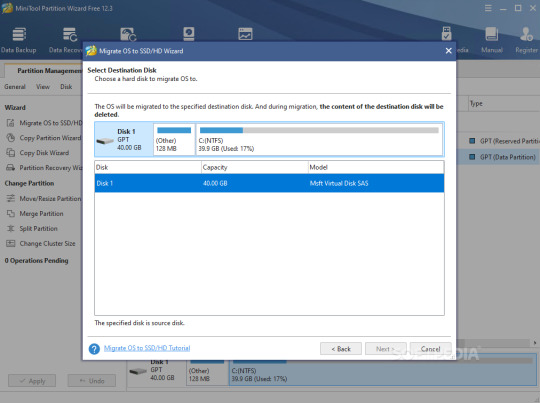Click the Disk column header
The width and height of the screenshot is (540, 403).
coord(148,167)
